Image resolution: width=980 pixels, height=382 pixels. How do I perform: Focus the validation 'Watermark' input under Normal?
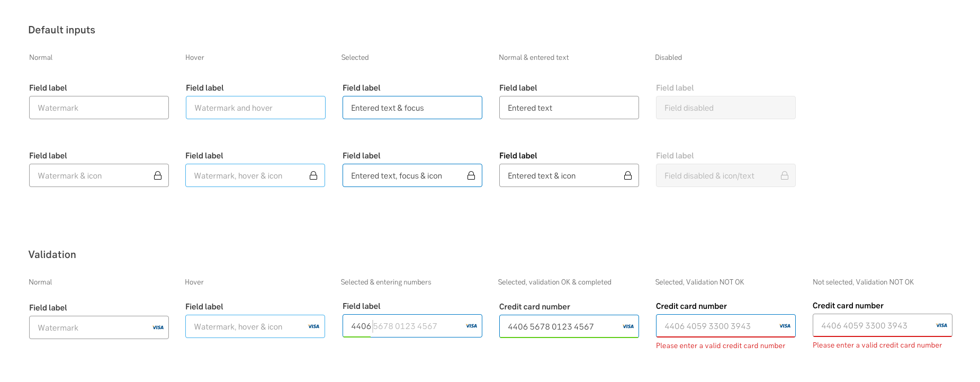point(99,327)
